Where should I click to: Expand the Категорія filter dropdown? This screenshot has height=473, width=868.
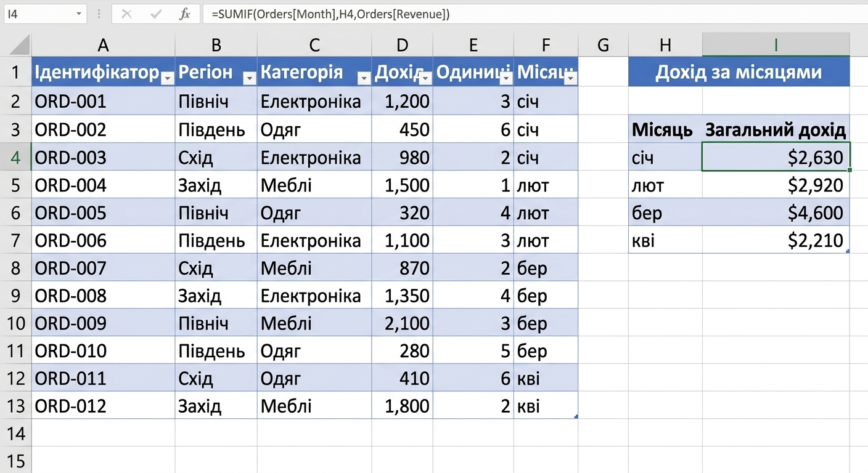coord(364,78)
